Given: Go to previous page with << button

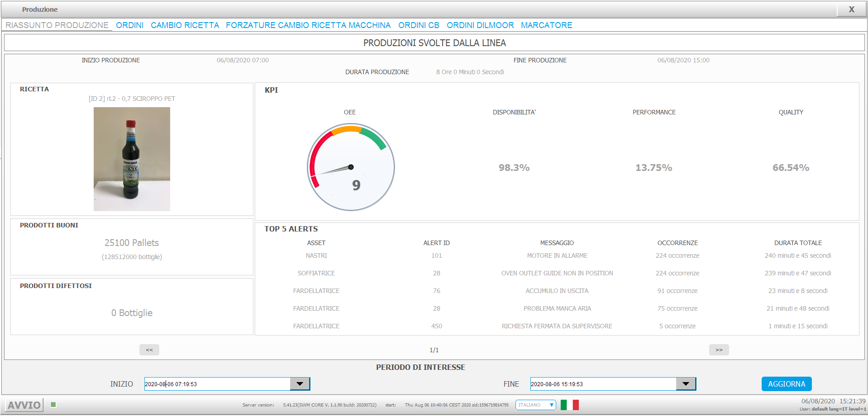Looking at the screenshot, I should click(149, 350).
